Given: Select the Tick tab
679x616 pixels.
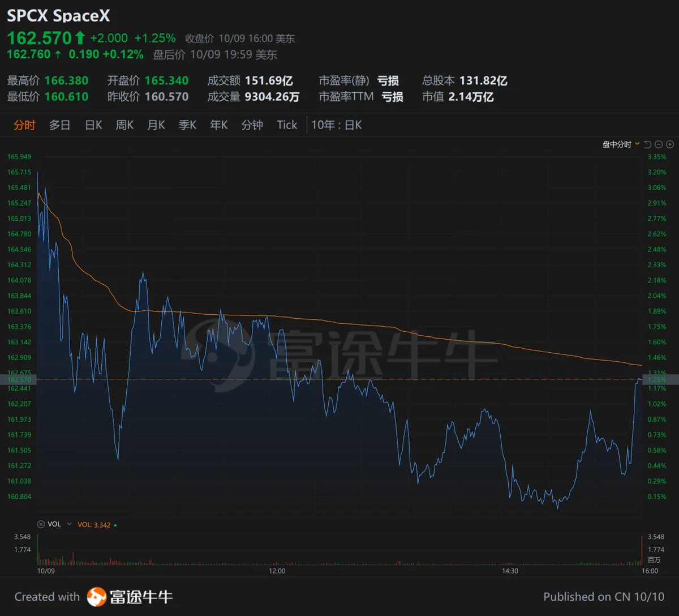Looking at the screenshot, I should tap(287, 125).
